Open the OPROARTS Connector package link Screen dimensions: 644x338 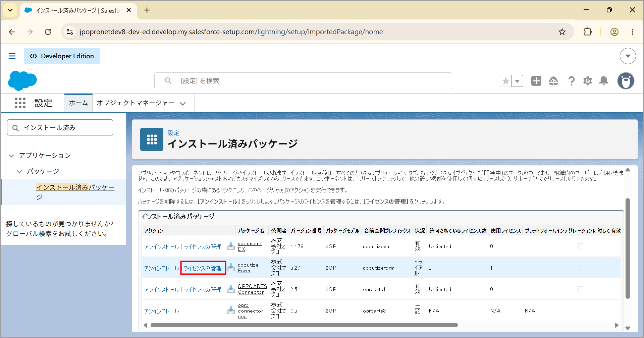(252, 289)
